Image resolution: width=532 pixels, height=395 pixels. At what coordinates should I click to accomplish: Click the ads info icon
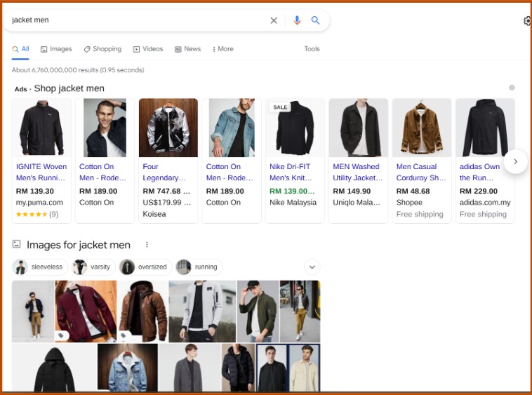pos(512,88)
